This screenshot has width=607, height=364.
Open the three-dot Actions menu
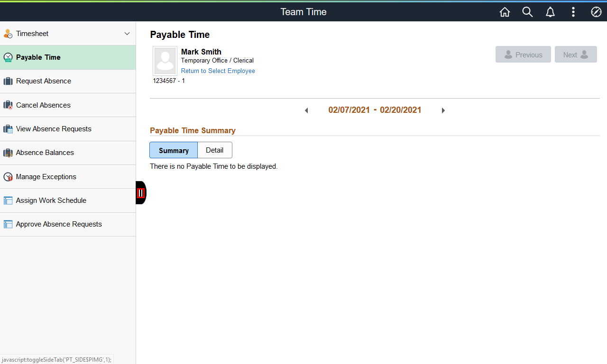coord(573,12)
